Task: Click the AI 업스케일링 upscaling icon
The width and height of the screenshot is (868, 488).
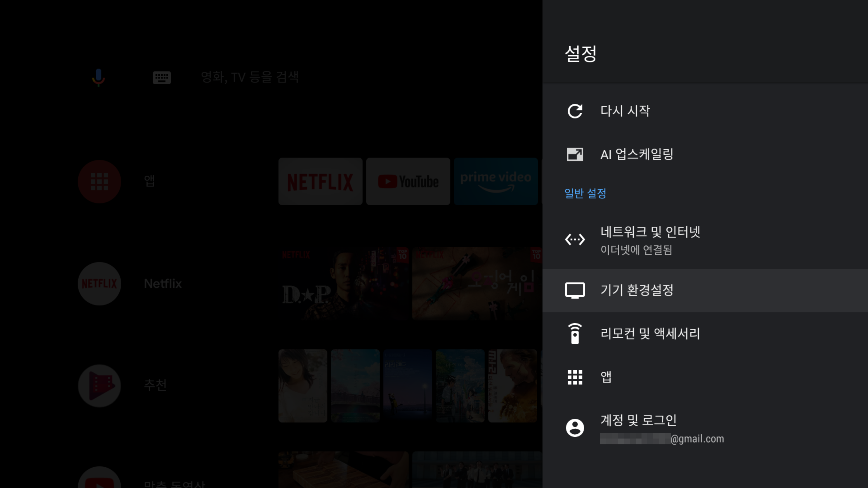Action: 575,155
